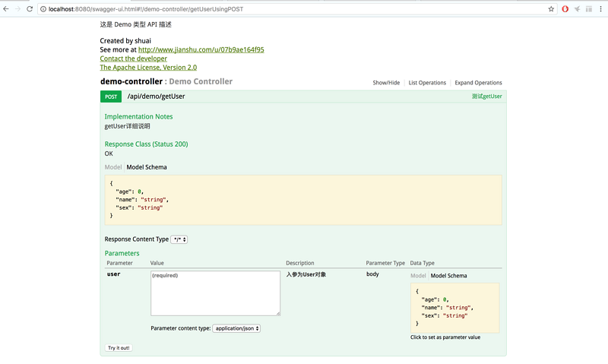Viewport: 608px width, 364px height.
Task: Click the browser back arrow
Action: click(x=6, y=9)
